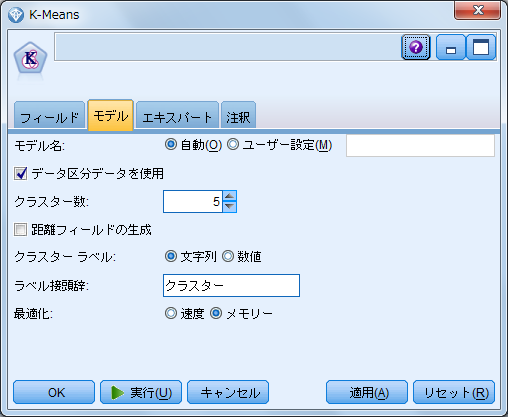This screenshot has height=417, width=508.
Task: Close the K-Means dialog window
Action: (x=477, y=10)
